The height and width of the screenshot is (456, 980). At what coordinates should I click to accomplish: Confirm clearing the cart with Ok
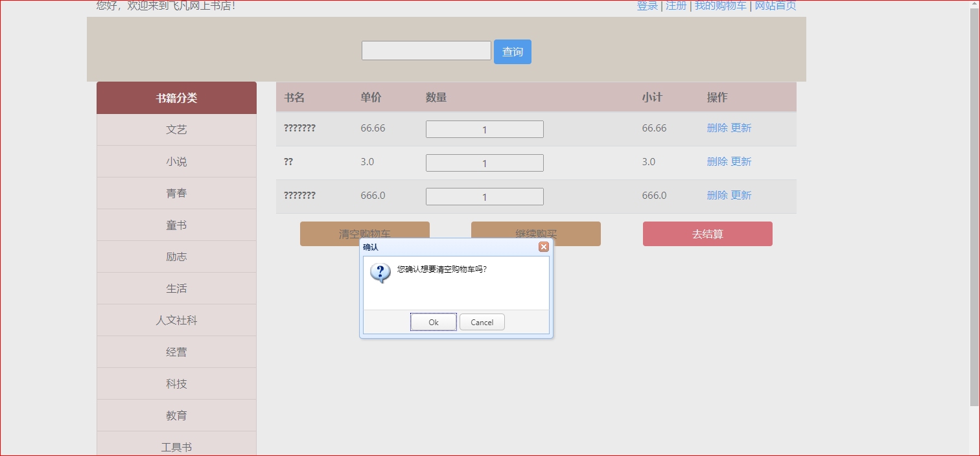point(434,322)
